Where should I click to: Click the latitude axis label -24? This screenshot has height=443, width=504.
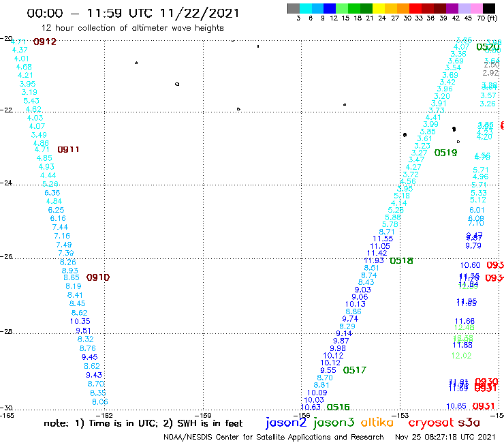pyautogui.click(x=6, y=183)
